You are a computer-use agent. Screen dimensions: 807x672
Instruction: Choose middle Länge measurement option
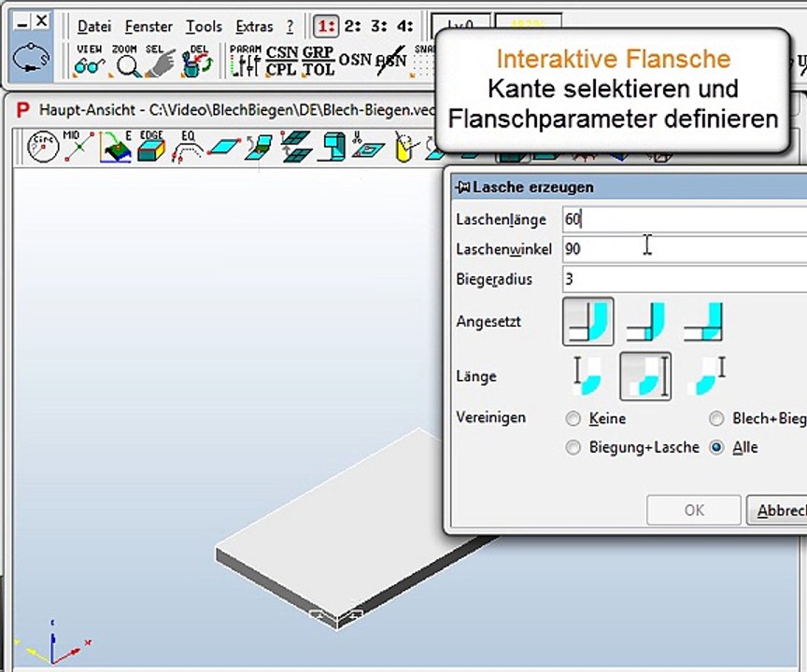pos(645,376)
